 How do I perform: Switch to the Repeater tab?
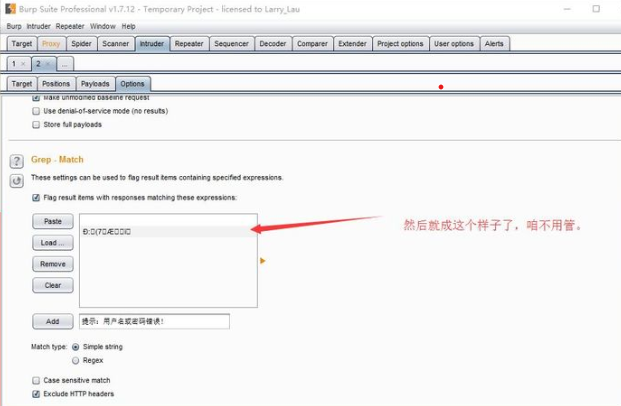click(189, 44)
